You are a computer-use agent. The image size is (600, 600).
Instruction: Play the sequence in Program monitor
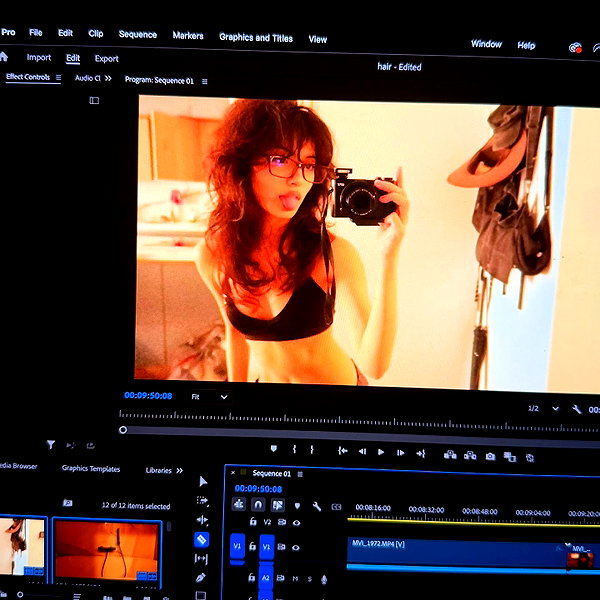[381, 452]
